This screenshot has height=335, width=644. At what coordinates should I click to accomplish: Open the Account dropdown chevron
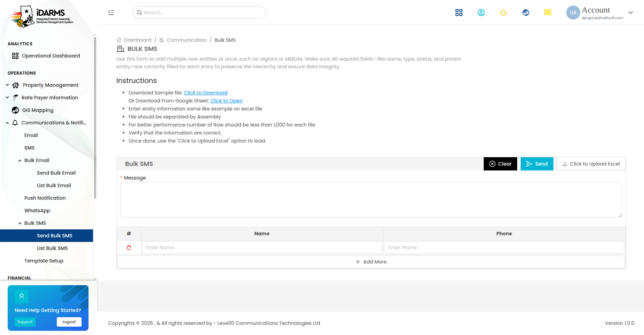pos(631,13)
